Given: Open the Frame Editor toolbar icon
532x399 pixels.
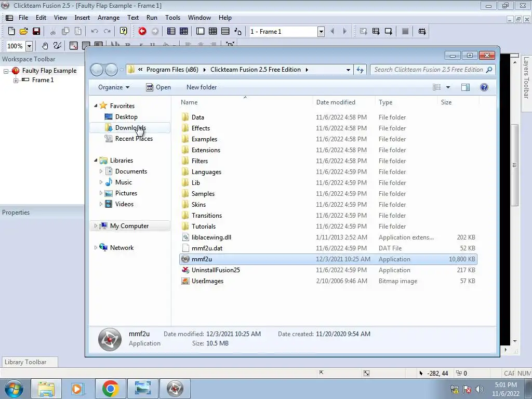Looking at the screenshot, I should pos(200,31).
